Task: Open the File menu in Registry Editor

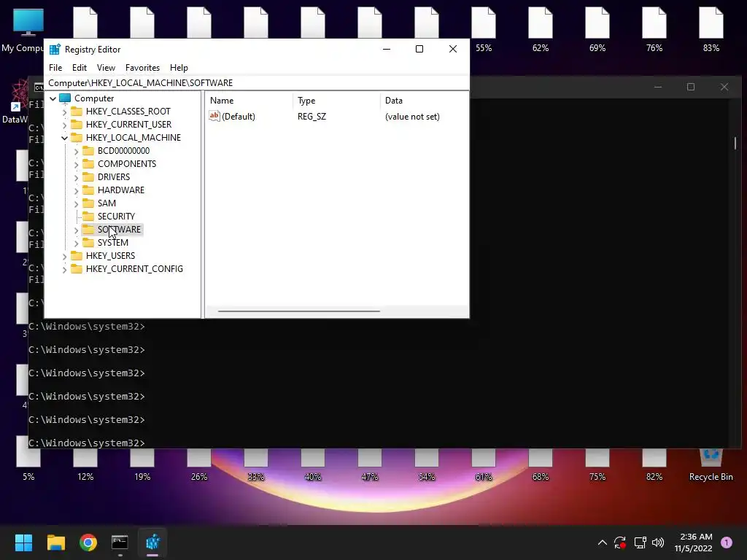Action: 55,68
